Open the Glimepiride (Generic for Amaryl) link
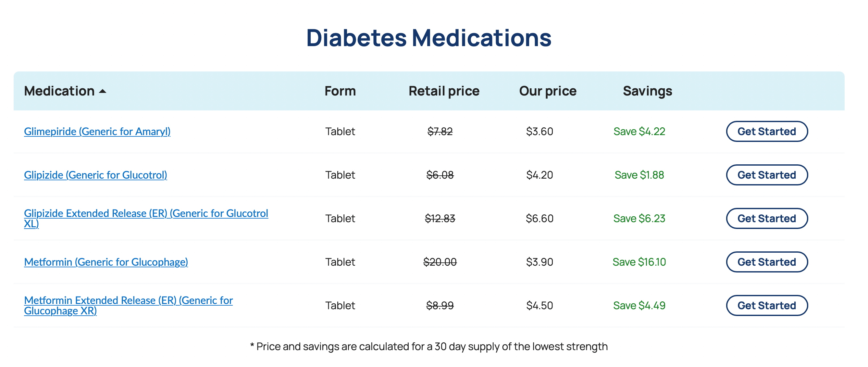 pos(97,132)
